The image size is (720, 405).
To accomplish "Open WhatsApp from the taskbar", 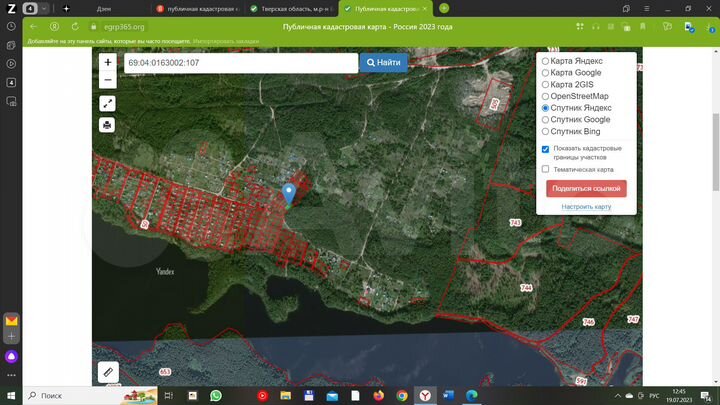I will click(x=216, y=396).
